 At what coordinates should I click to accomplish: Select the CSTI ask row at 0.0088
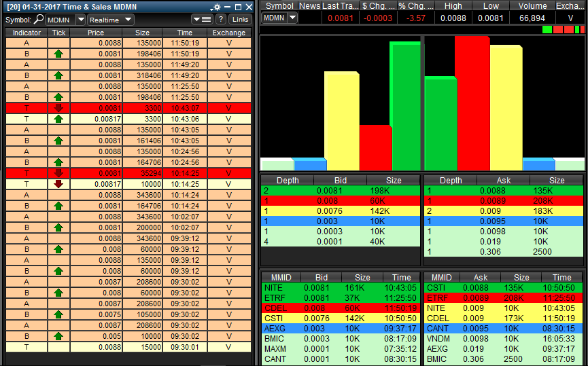click(x=504, y=288)
